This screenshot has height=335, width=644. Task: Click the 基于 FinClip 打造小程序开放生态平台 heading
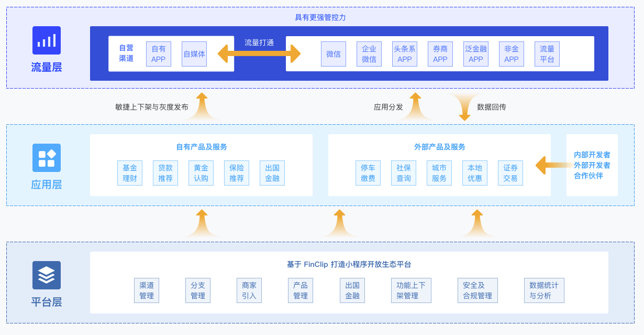(x=349, y=264)
